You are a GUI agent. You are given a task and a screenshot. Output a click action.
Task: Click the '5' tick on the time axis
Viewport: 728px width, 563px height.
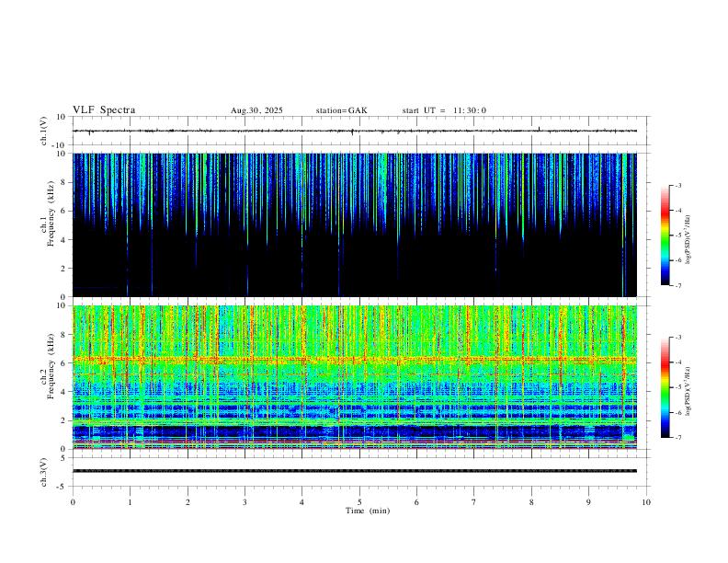click(359, 502)
